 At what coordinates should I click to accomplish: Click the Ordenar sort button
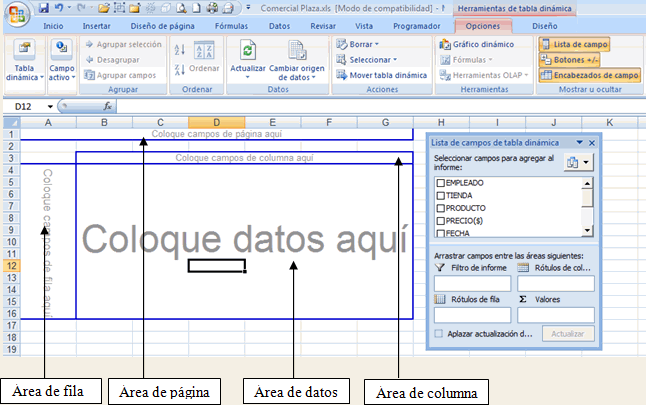204,69
